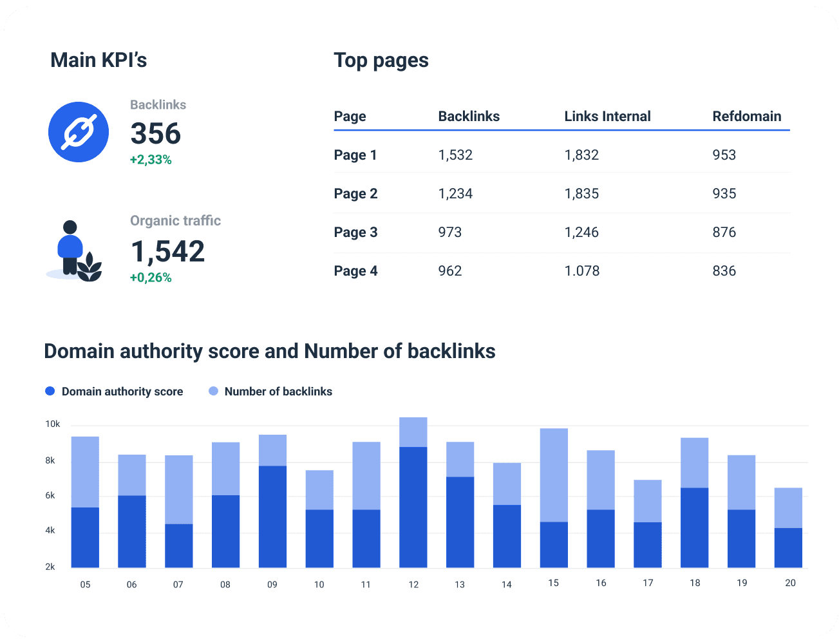Open Page 3 from the top pages table
This screenshot has width=839, height=644.
[x=356, y=232]
